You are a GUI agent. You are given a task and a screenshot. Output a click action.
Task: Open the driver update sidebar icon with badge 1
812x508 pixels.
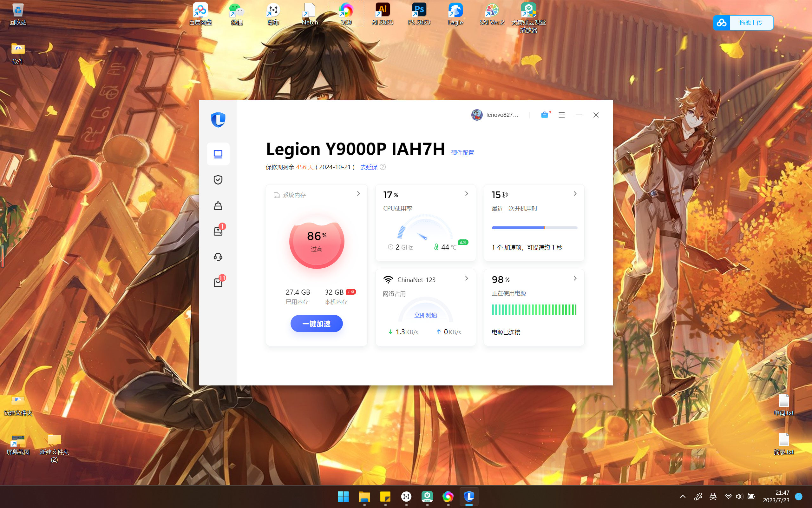point(218,231)
